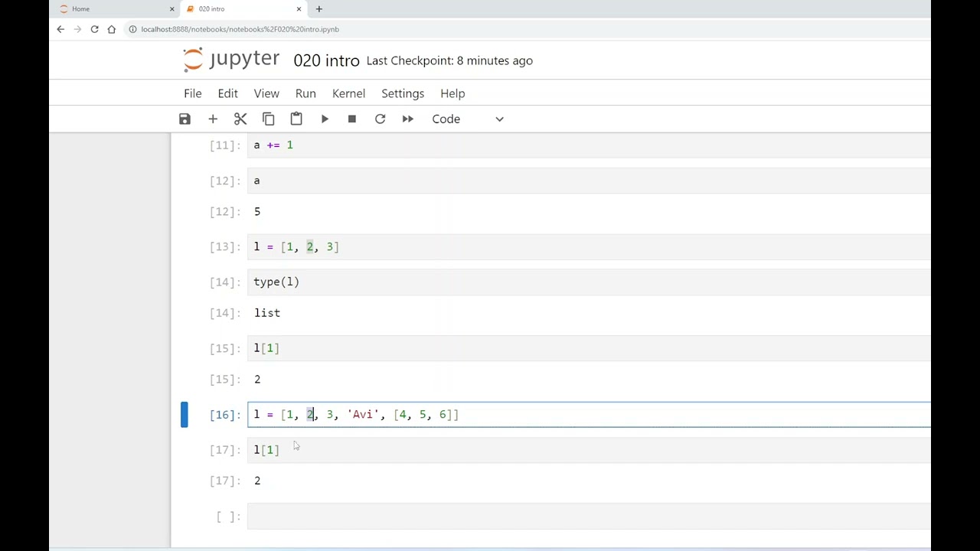Click the empty last code cell
Image resolution: width=980 pixels, height=551 pixels.
point(589,517)
